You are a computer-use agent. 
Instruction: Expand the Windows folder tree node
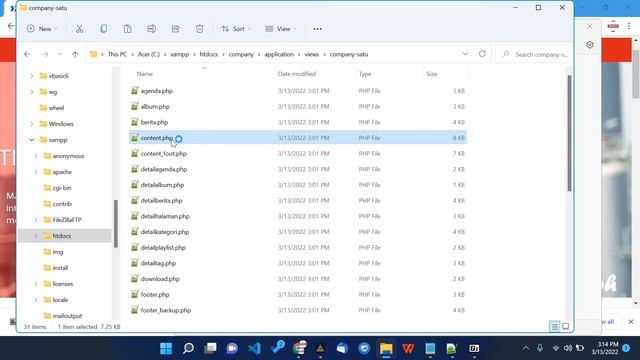[x=32, y=124]
